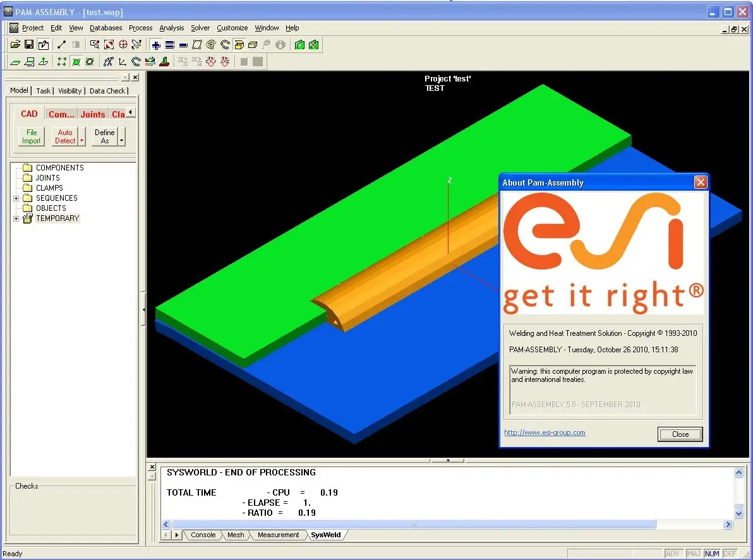Click the Save floppy disk icon

[29, 45]
